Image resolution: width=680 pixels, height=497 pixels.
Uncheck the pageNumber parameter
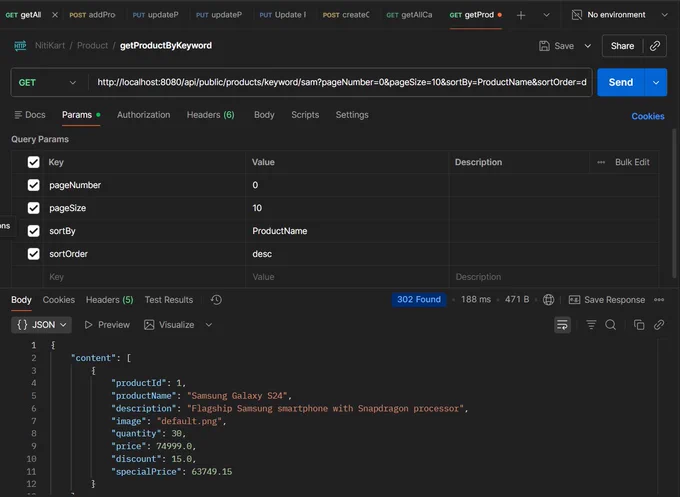(33, 185)
